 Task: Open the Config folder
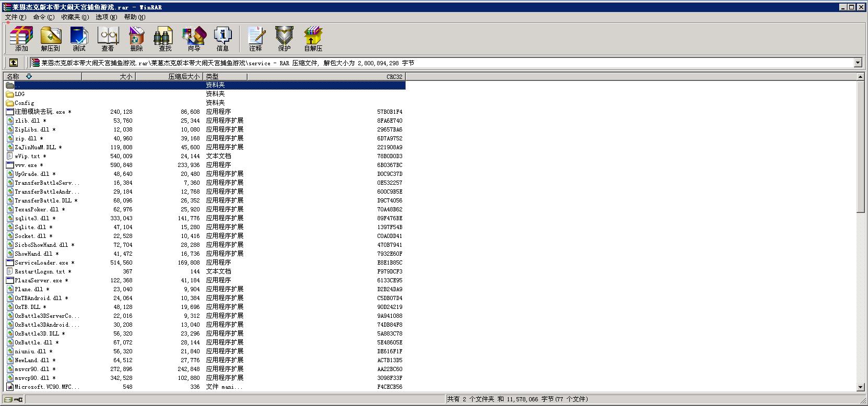click(24, 103)
